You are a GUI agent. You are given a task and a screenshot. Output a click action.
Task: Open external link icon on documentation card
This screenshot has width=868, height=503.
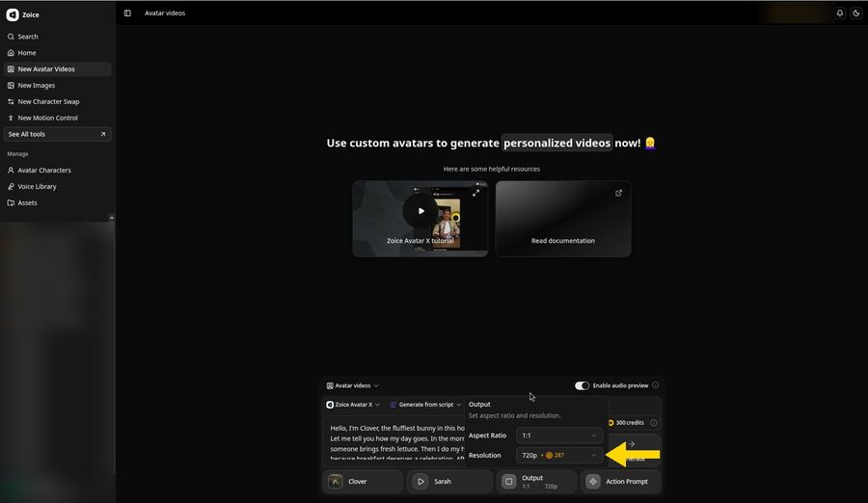(618, 193)
